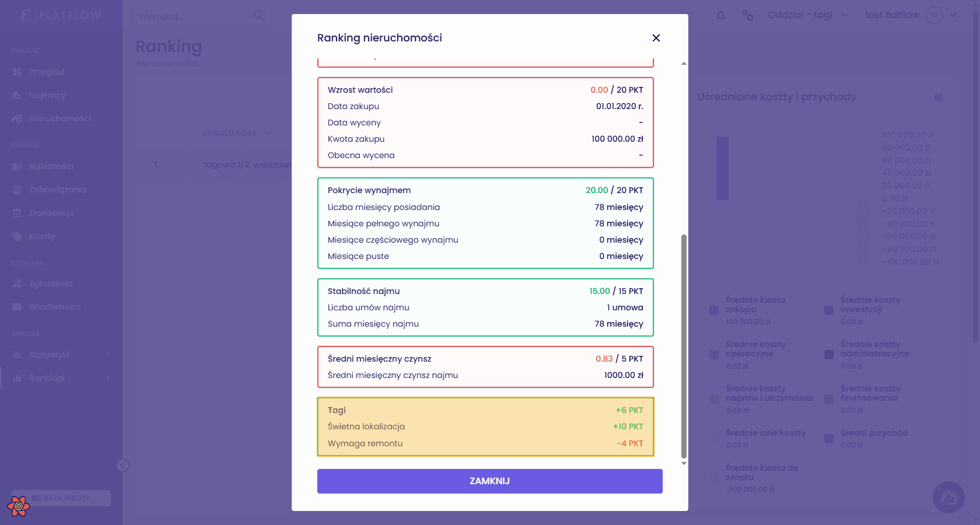The width and height of the screenshot is (980, 525).
Task: Open the BAZA WIEDZY button
Action: (x=61, y=498)
